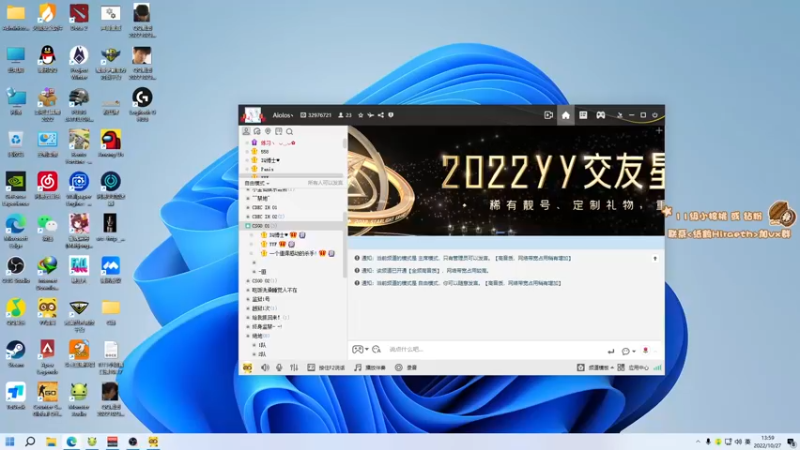Click the text translate icon in chat input

click(x=377, y=349)
